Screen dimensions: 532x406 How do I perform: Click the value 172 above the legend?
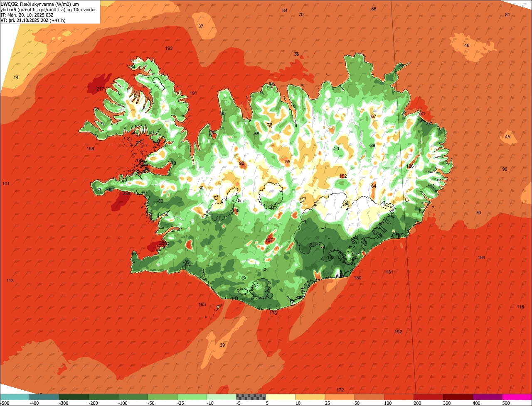point(340,390)
